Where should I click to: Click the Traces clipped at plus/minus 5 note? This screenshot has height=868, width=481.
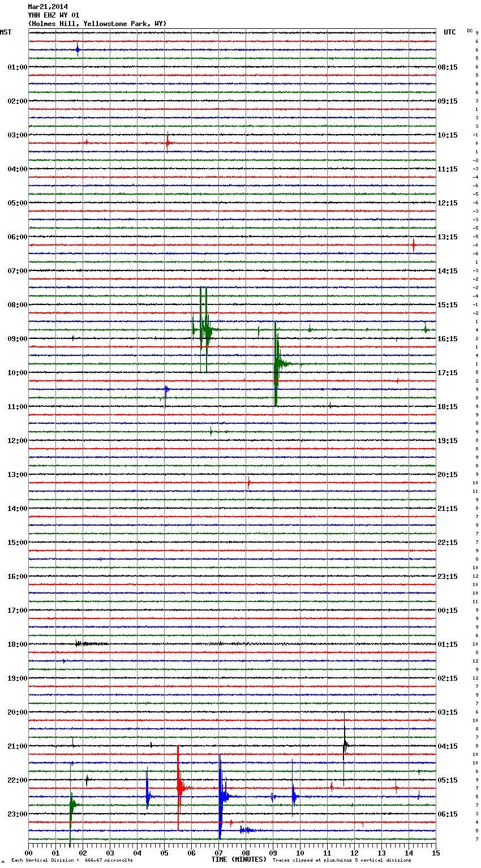tap(342, 860)
